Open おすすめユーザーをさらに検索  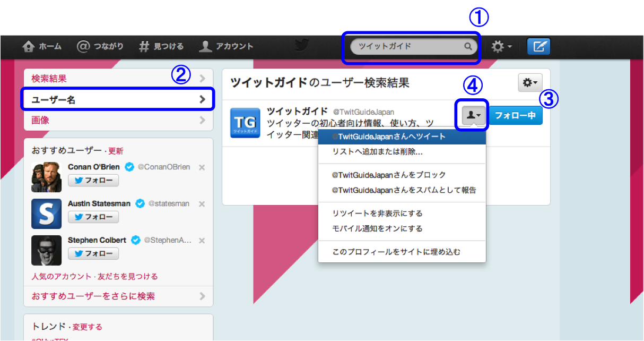[118, 296]
